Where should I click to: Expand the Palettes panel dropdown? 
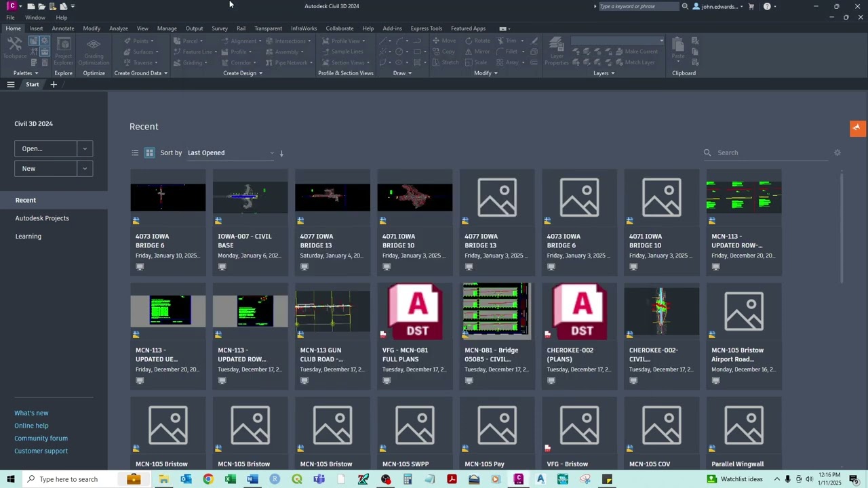pos(26,73)
